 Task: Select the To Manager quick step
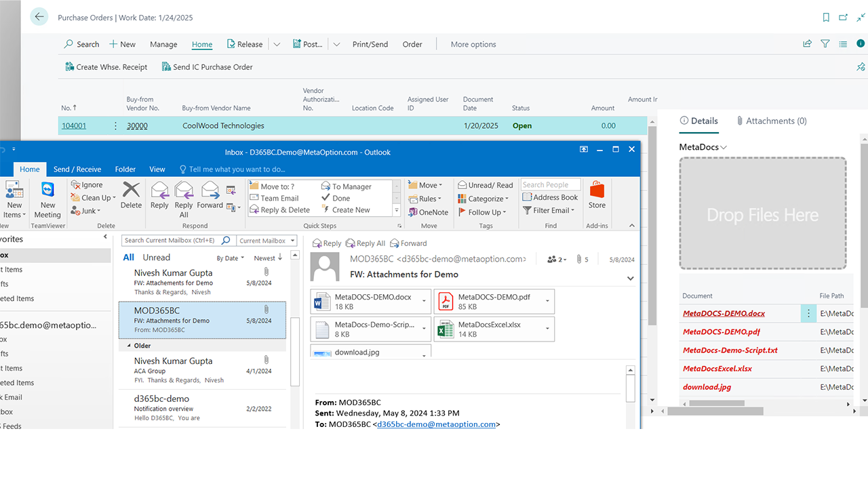click(347, 186)
